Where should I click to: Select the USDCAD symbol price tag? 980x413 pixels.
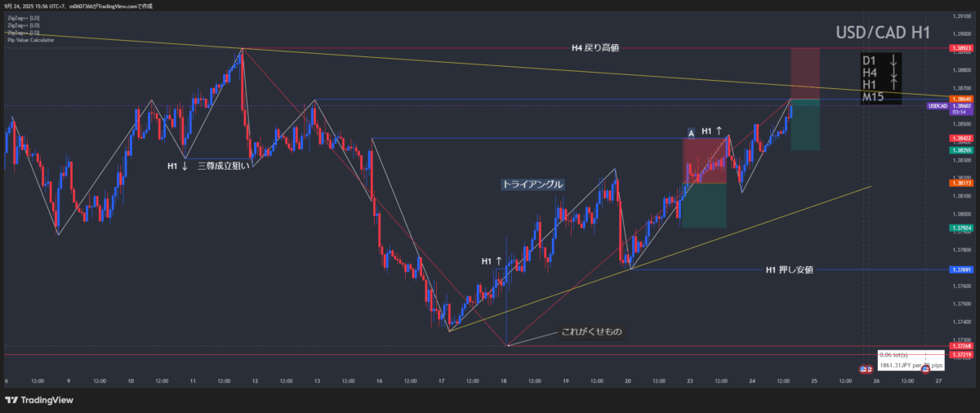[x=938, y=106]
